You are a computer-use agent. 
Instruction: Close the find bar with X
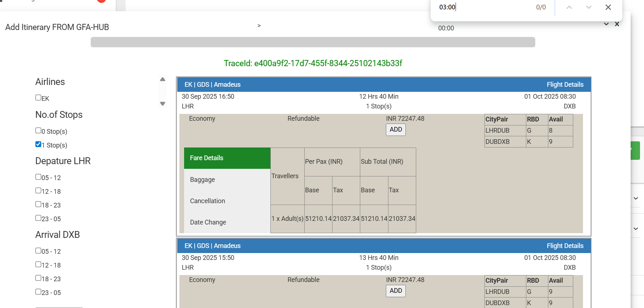[608, 7]
